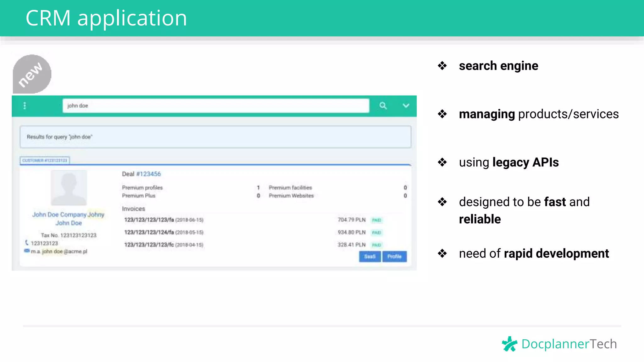
Task: Click the 'Premium facilities' label
Action: click(290, 188)
